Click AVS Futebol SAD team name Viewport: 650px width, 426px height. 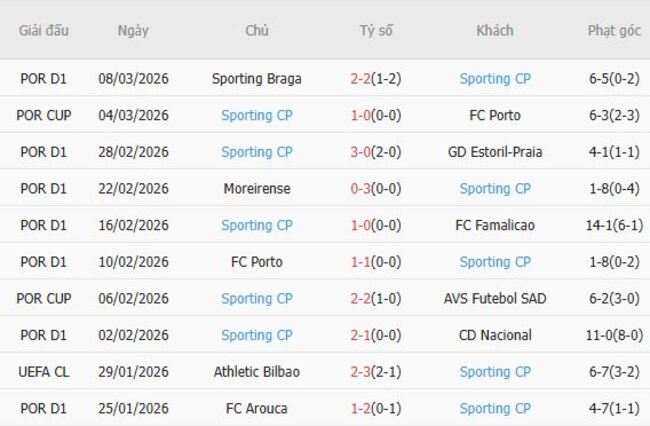coord(495,298)
